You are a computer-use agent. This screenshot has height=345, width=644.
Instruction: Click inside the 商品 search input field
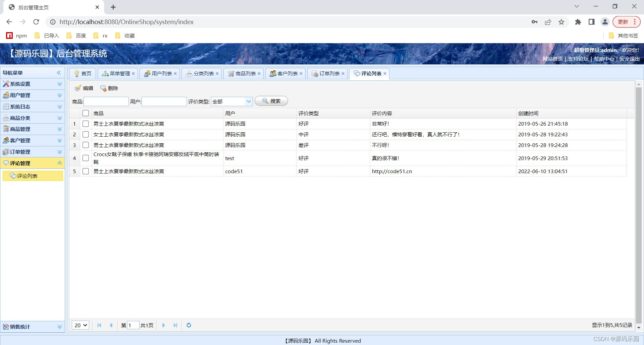pyautogui.click(x=106, y=101)
